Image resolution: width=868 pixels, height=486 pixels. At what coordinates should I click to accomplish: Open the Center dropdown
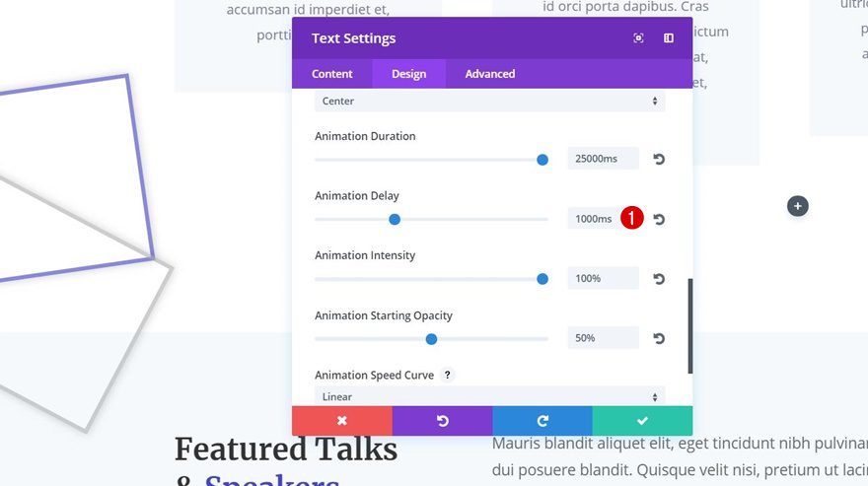[x=489, y=101]
